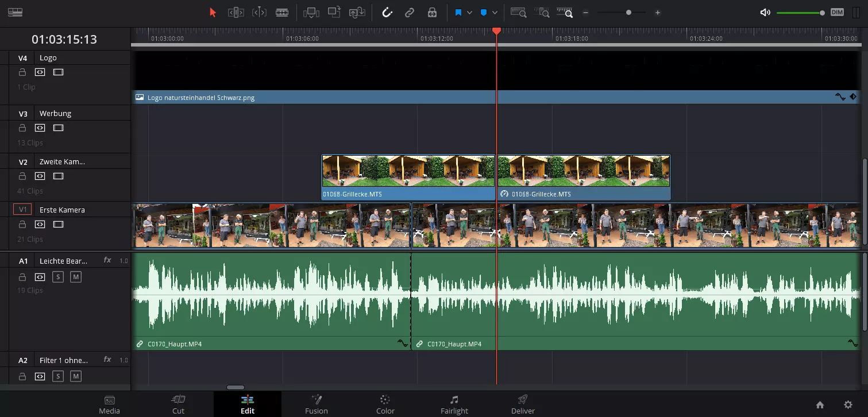Select the first 01068-Grillecke.MTS clip
The width and height of the screenshot is (868, 417).
(408, 177)
